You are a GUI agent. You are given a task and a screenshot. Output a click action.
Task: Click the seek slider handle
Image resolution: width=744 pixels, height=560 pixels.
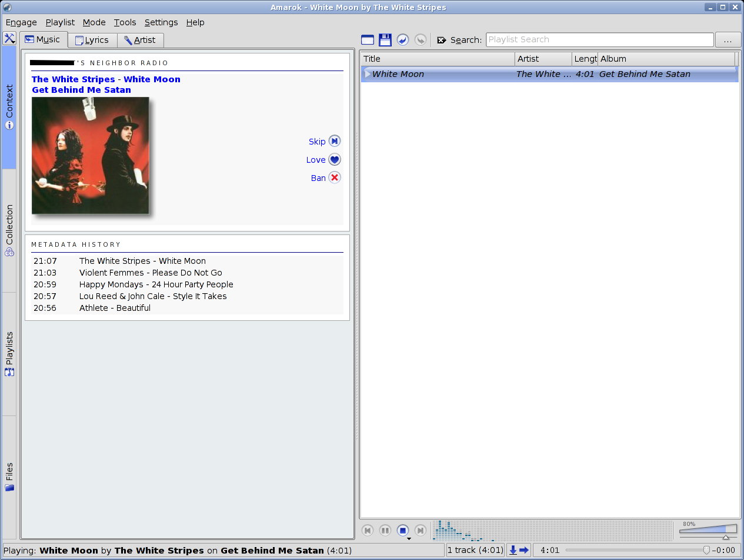click(706, 551)
